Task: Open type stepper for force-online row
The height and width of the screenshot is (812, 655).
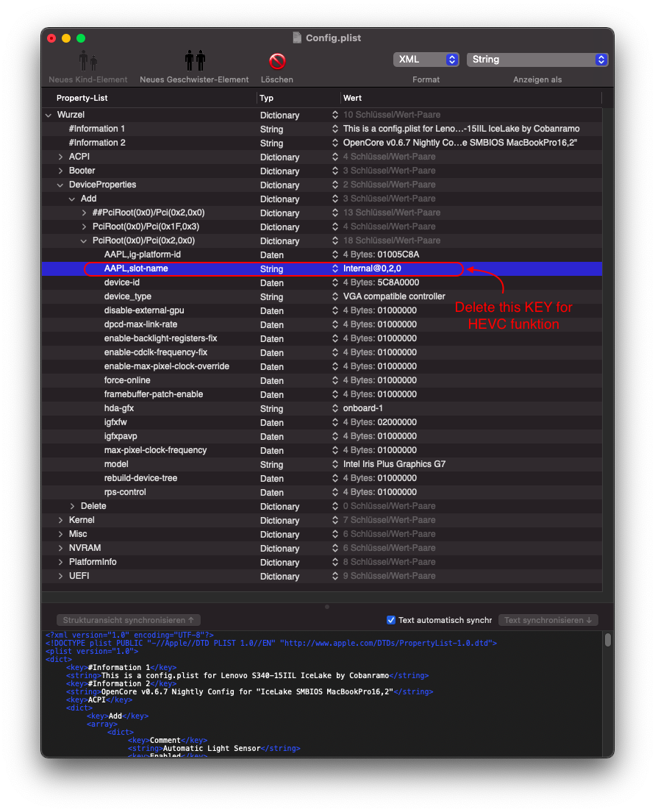Action: click(335, 381)
